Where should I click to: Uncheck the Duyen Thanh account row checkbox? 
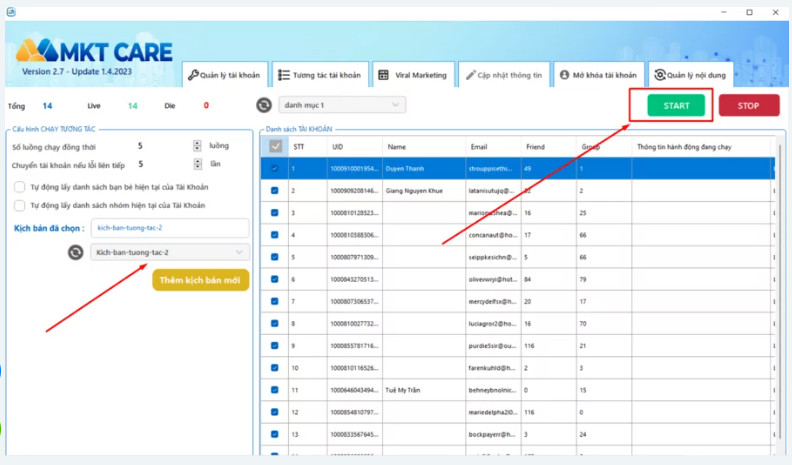[x=275, y=169]
